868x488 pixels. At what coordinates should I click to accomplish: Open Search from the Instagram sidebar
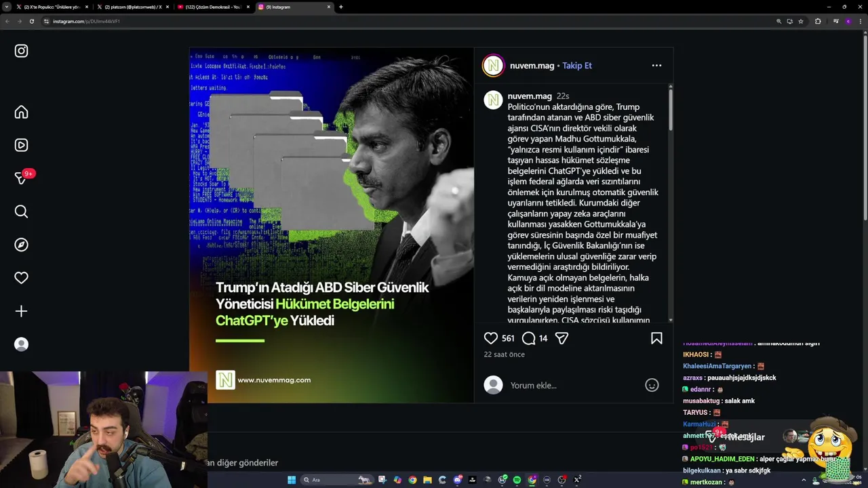[21, 211]
